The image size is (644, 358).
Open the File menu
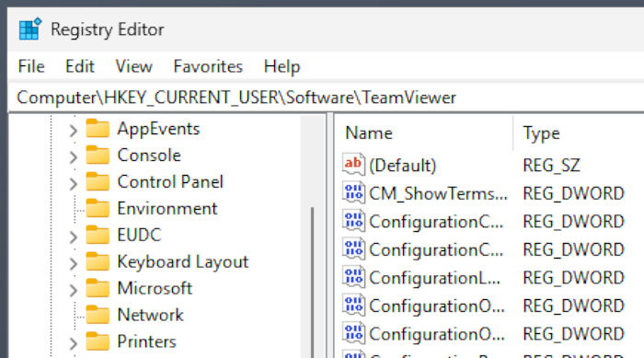(x=31, y=66)
